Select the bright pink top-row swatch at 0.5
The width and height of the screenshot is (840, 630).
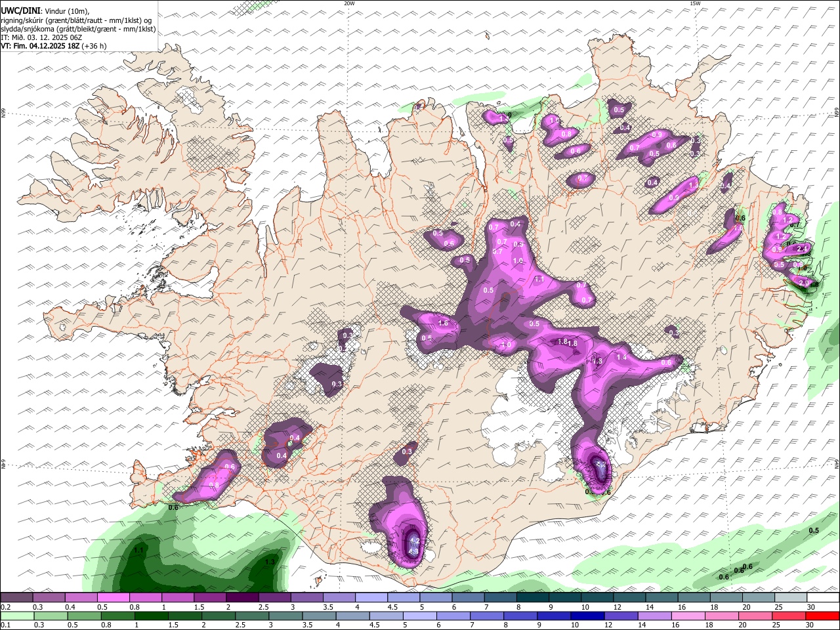point(113,597)
